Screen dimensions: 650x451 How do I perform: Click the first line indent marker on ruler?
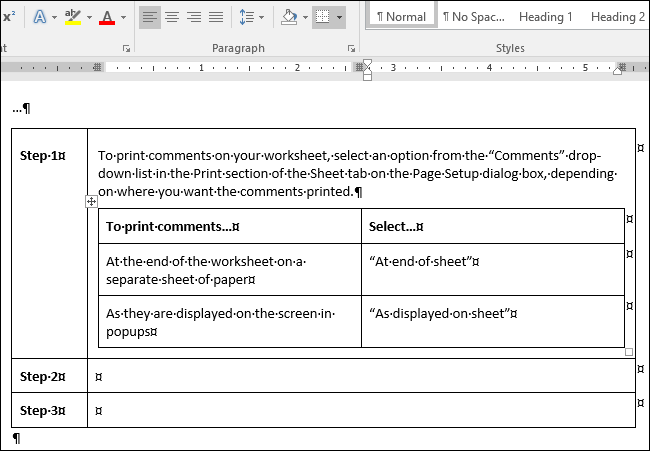coord(367,63)
